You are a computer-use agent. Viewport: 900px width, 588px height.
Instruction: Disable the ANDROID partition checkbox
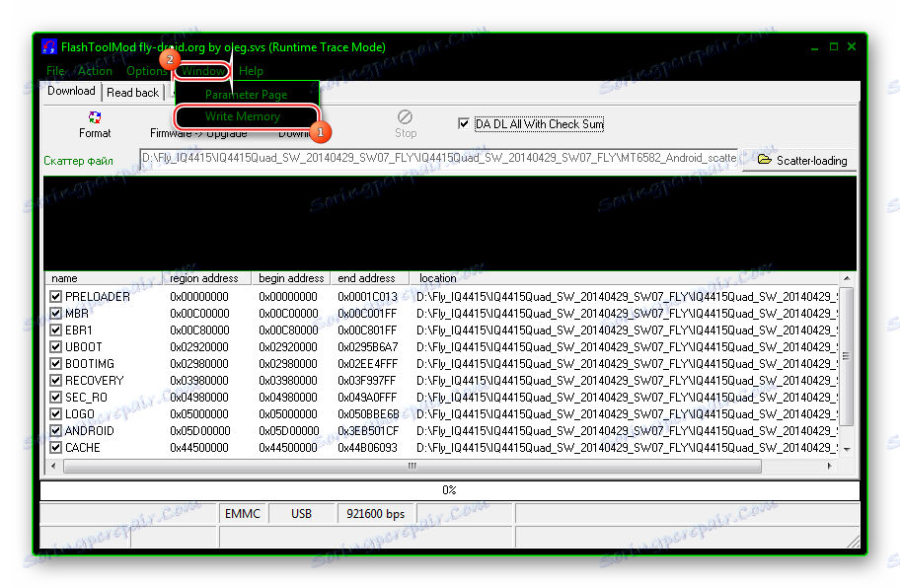click(55, 431)
